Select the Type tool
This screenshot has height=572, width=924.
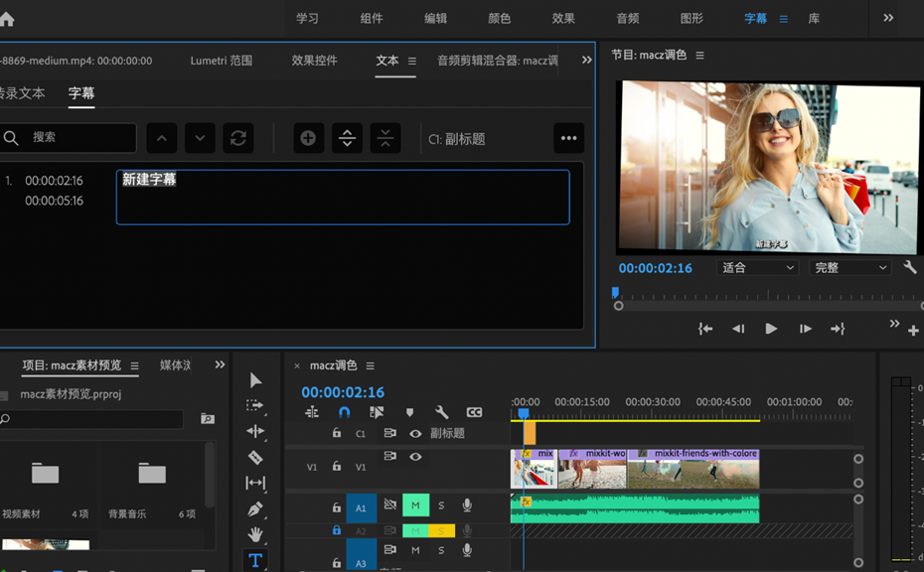point(255,560)
